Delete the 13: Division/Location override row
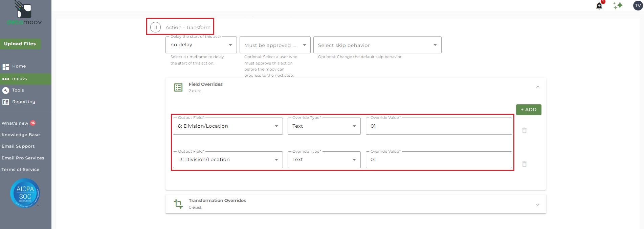 pos(524,164)
